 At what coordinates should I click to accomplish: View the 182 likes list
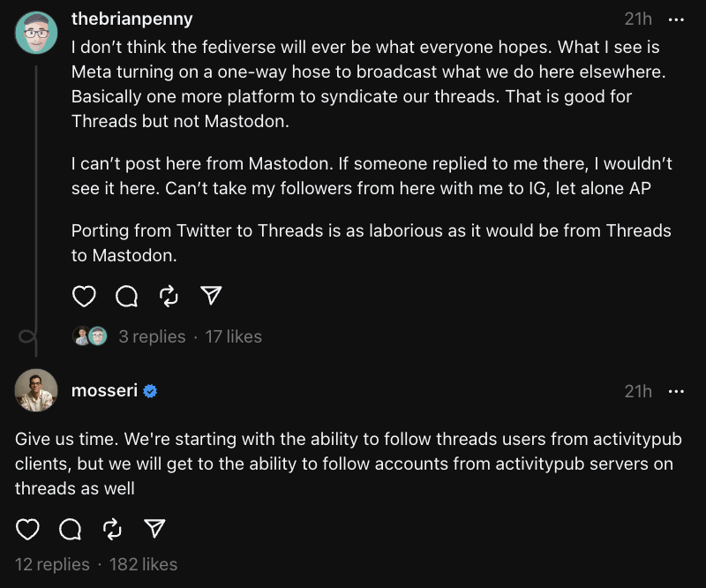pos(143,564)
